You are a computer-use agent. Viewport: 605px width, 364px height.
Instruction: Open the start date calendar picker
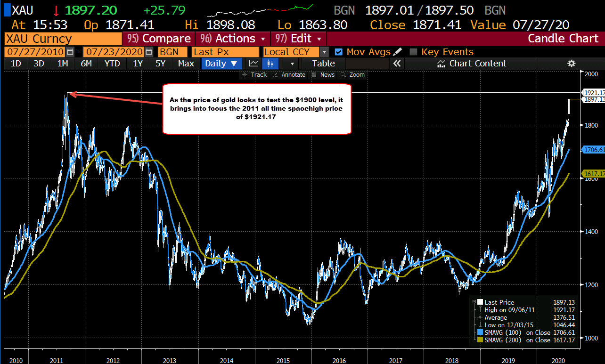click(x=70, y=52)
